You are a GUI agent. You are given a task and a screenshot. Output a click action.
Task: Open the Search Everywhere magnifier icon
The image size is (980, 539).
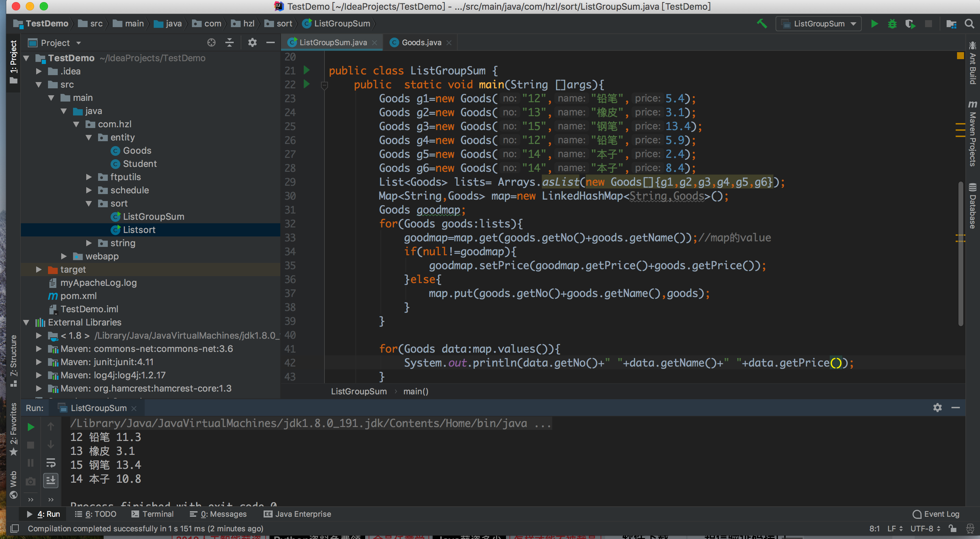[x=969, y=24]
